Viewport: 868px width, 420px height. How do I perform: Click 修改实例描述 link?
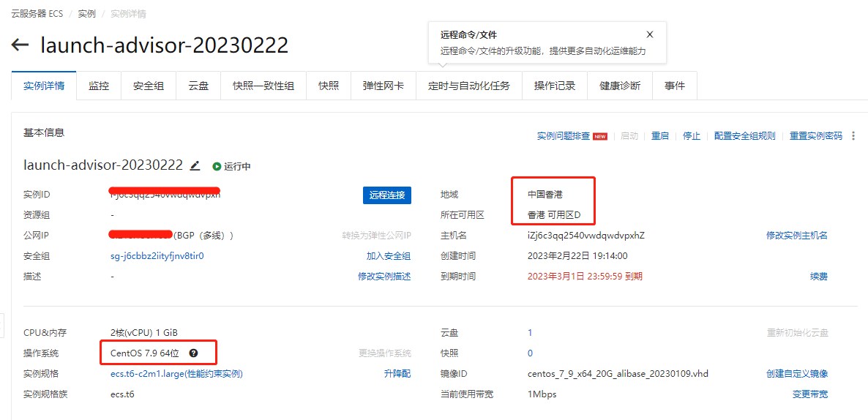[x=384, y=276]
